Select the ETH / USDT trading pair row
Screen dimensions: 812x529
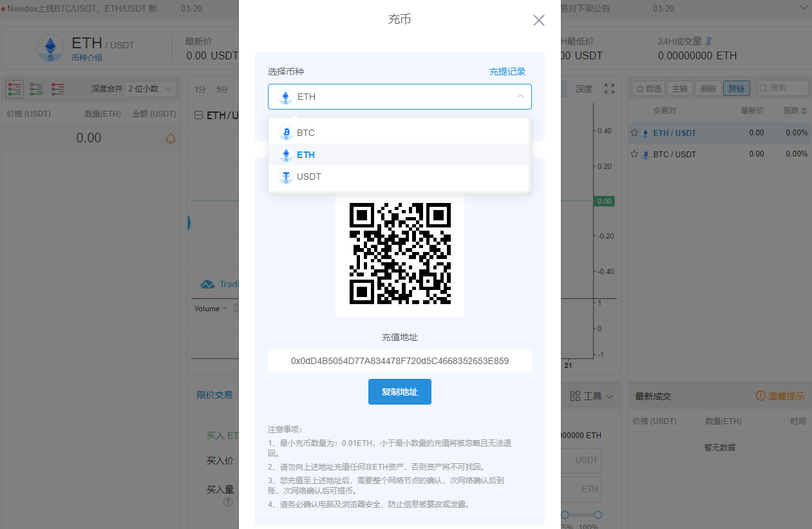(719, 133)
